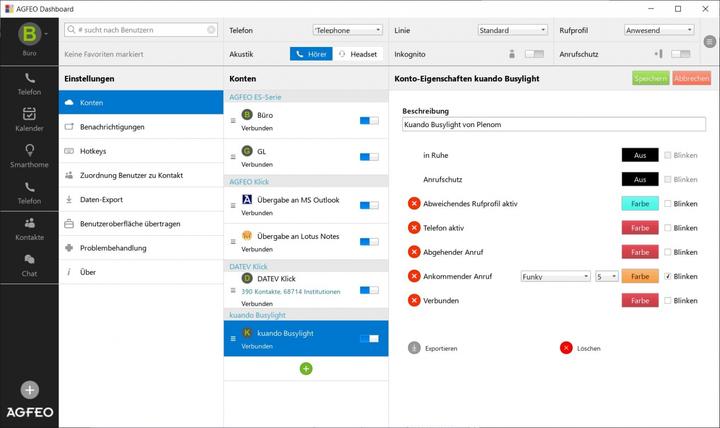Screen dimensions: 720x428
Task: Select Konten in Einstellungen
Action: point(141,102)
